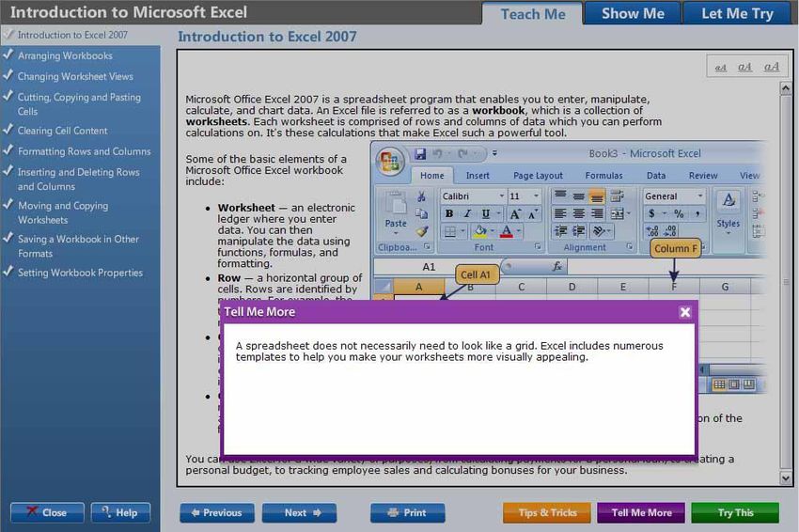Viewport: 799px width, 532px height.
Task: Click scrollbar down arrow in lesson pane
Action: tap(785, 478)
